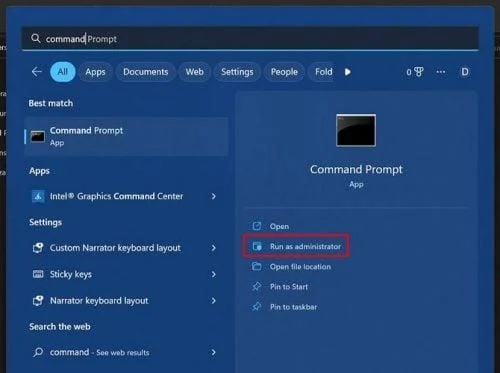Click Open in Command Prompt actions
The height and width of the screenshot is (373, 500).
[x=279, y=226]
